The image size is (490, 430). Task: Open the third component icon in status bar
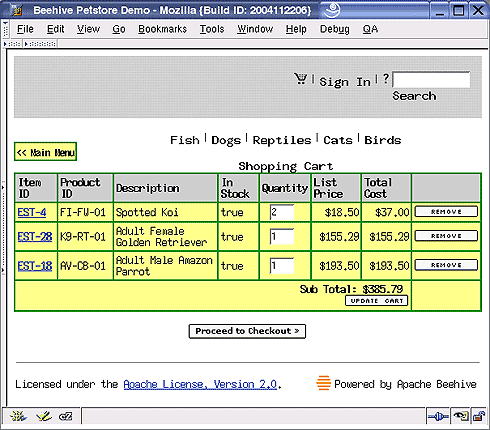[66, 416]
